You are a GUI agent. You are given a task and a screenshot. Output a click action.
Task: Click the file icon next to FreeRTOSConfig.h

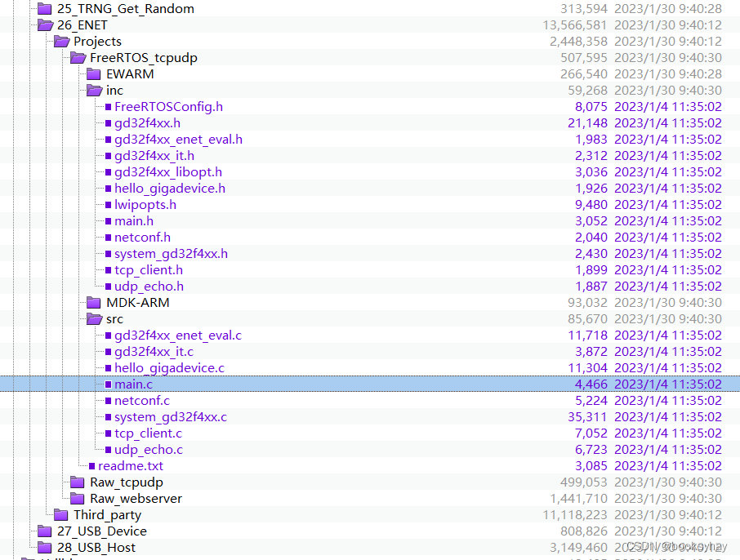[x=109, y=106]
